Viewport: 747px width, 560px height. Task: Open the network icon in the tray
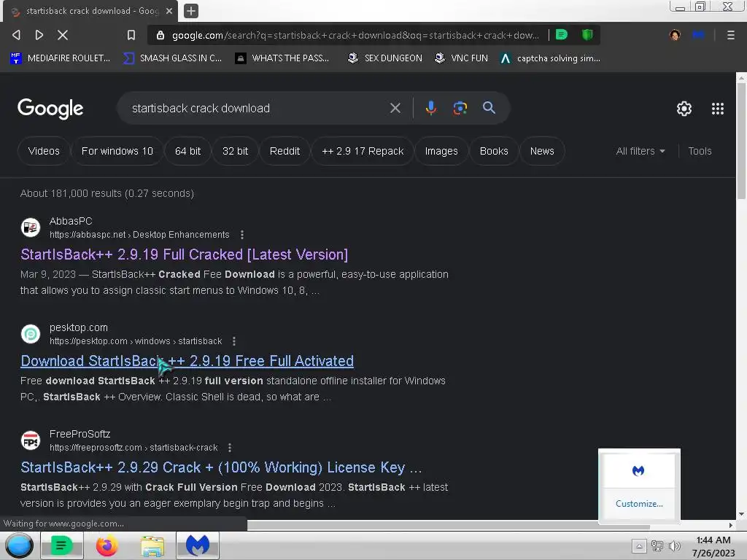pyautogui.click(x=657, y=545)
